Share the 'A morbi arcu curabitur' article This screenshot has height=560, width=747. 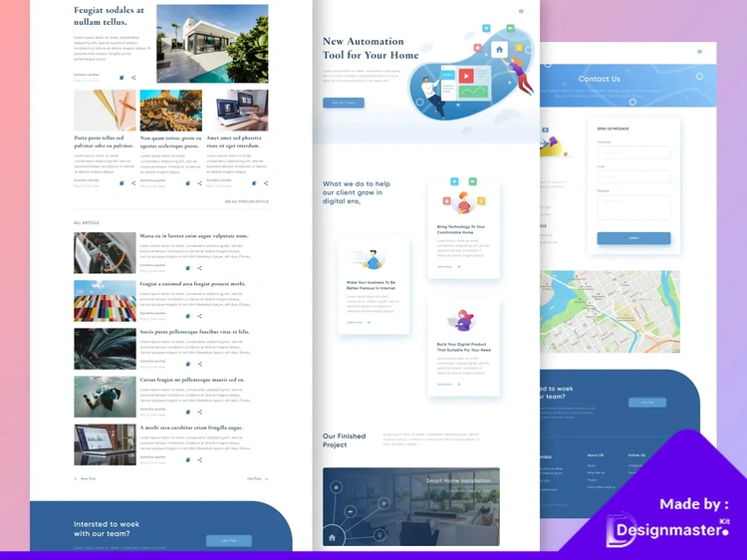click(199, 460)
